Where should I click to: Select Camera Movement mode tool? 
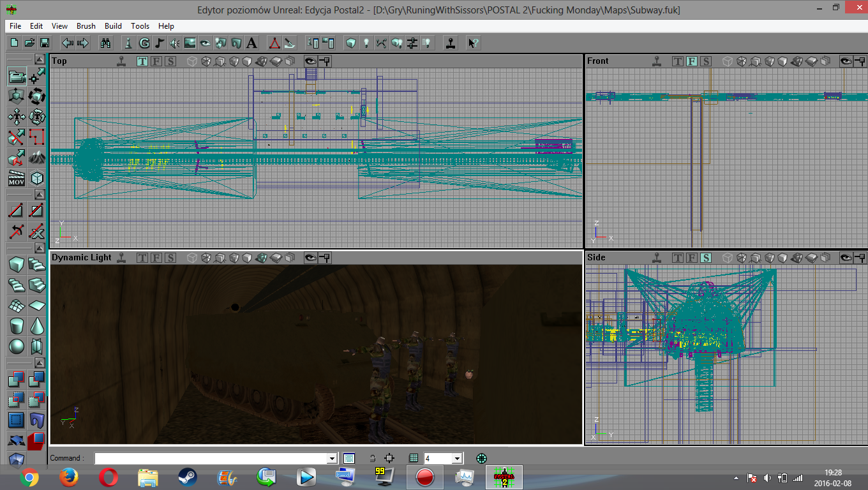pyautogui.click(x=17, y=76)
